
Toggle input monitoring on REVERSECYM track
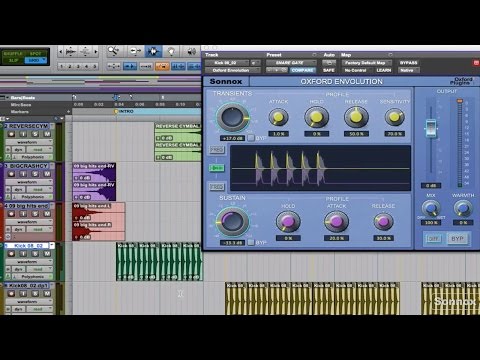point(23,134)
